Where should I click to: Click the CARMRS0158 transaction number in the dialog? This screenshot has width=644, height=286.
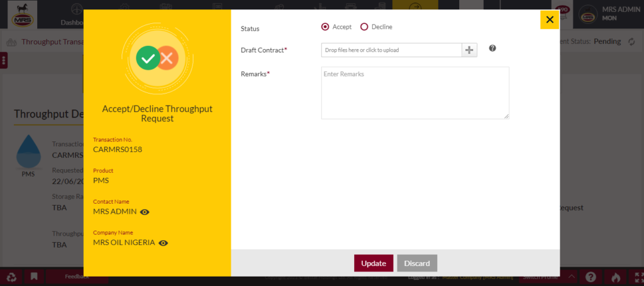point(118,150)
